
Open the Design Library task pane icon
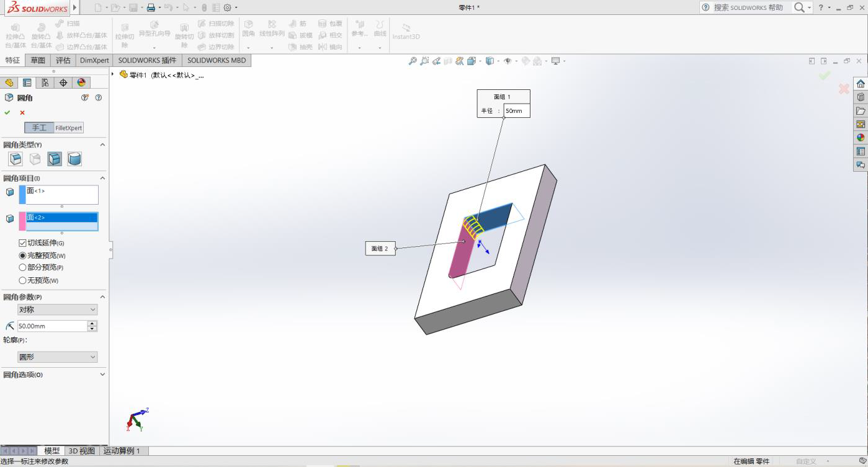861,97
